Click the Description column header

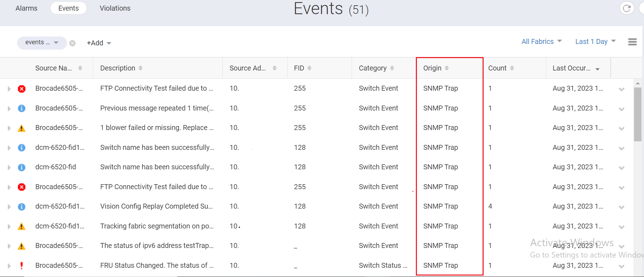118,68
